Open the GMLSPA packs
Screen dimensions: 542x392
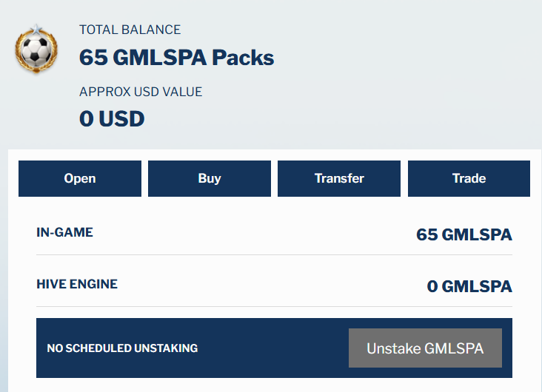point(80,178)
